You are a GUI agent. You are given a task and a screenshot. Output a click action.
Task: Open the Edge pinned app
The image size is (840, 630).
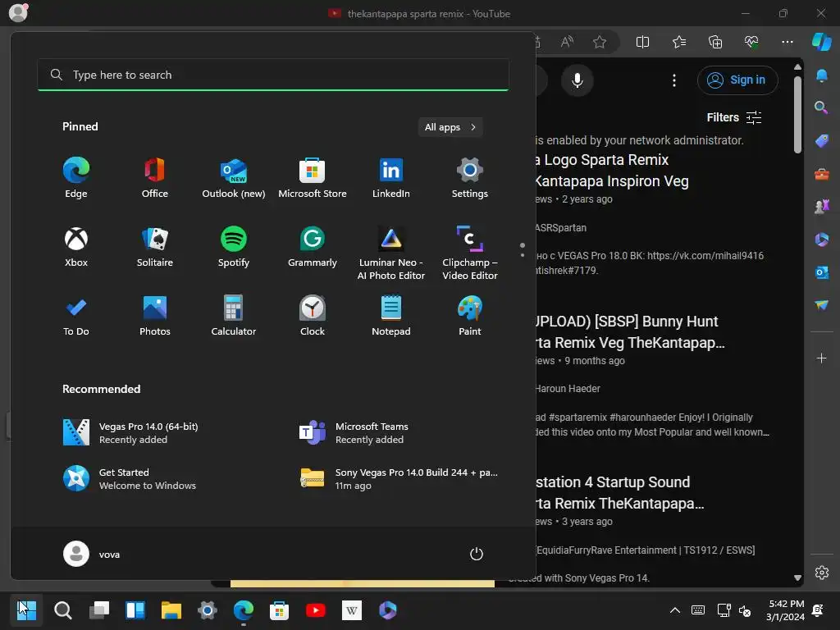tap(76, 178)
